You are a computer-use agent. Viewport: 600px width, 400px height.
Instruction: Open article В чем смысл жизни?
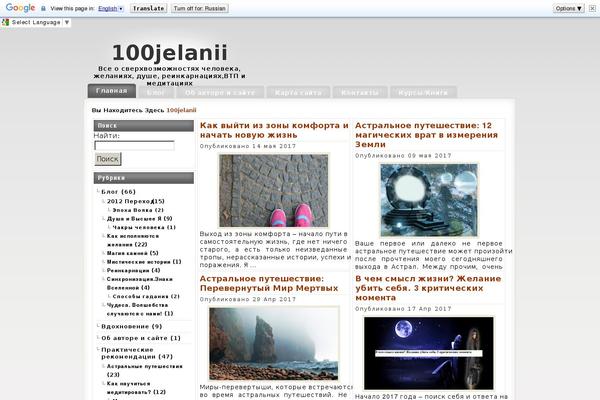(428, 288)
